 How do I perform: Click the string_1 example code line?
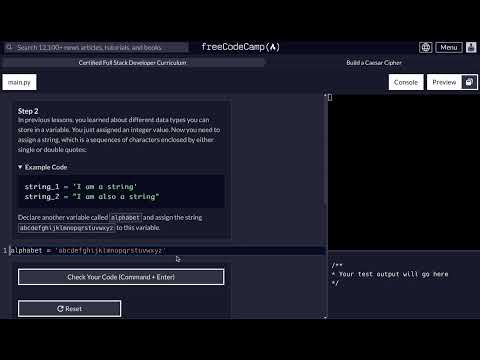pos(81,187)
